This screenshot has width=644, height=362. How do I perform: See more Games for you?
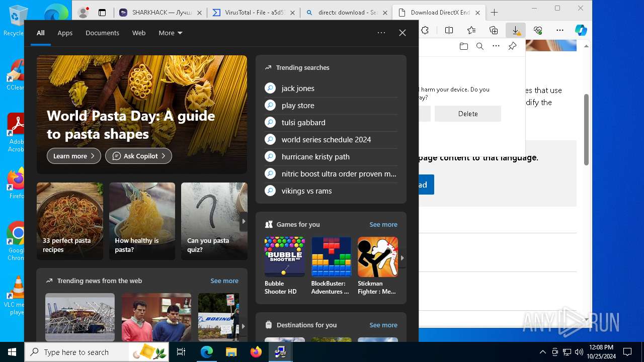383,224
